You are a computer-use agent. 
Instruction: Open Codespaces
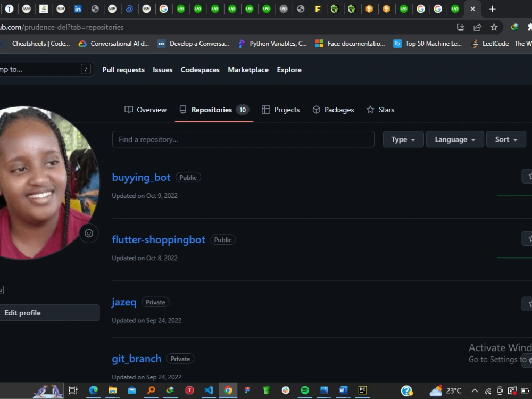200,70
